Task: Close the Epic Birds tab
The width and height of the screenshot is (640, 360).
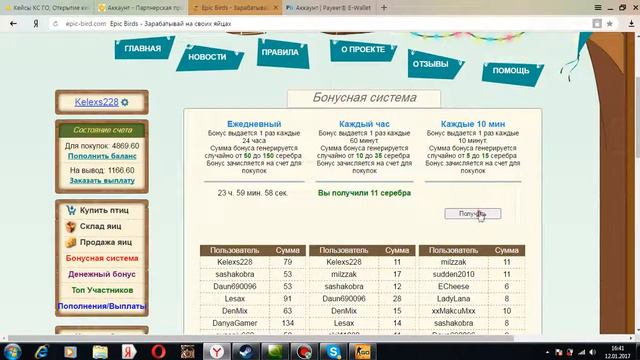Action: (276, 7)
